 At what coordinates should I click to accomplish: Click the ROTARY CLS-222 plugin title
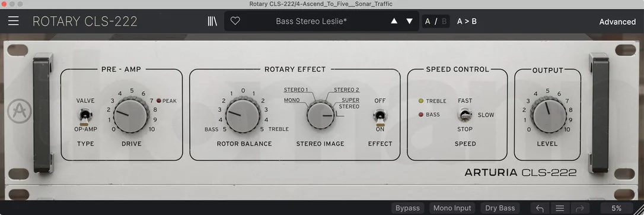tap(85, 21)
